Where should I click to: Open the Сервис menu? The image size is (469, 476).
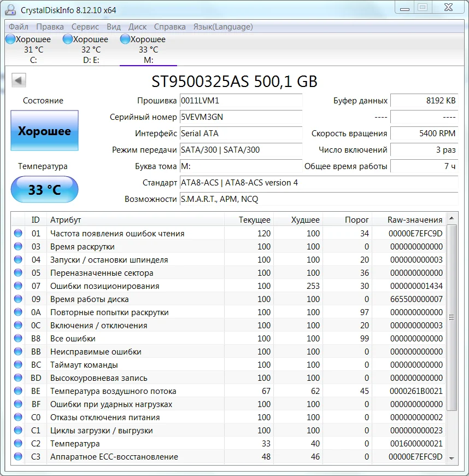point(85,27)
